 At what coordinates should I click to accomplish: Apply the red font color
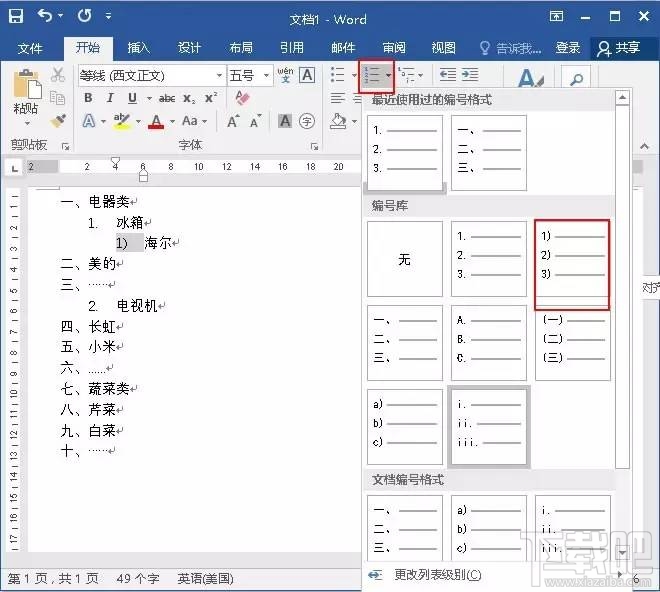tap(156, 121)
